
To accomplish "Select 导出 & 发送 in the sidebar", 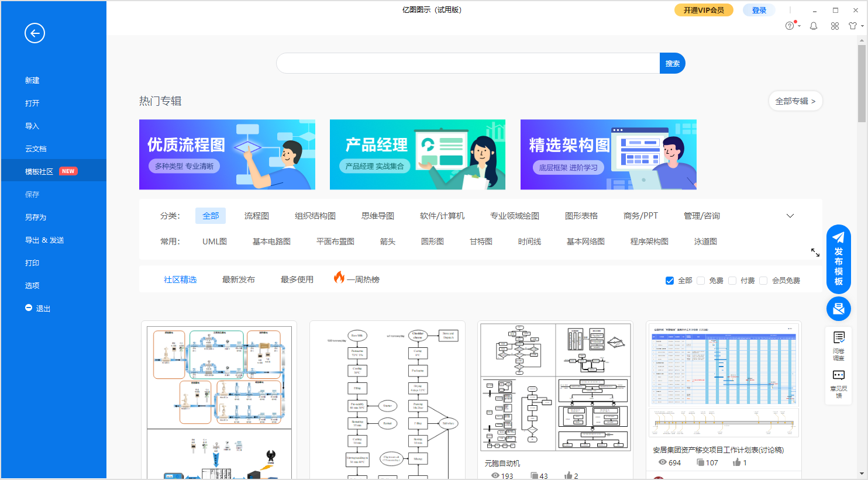I will click(x=44, y=240).
